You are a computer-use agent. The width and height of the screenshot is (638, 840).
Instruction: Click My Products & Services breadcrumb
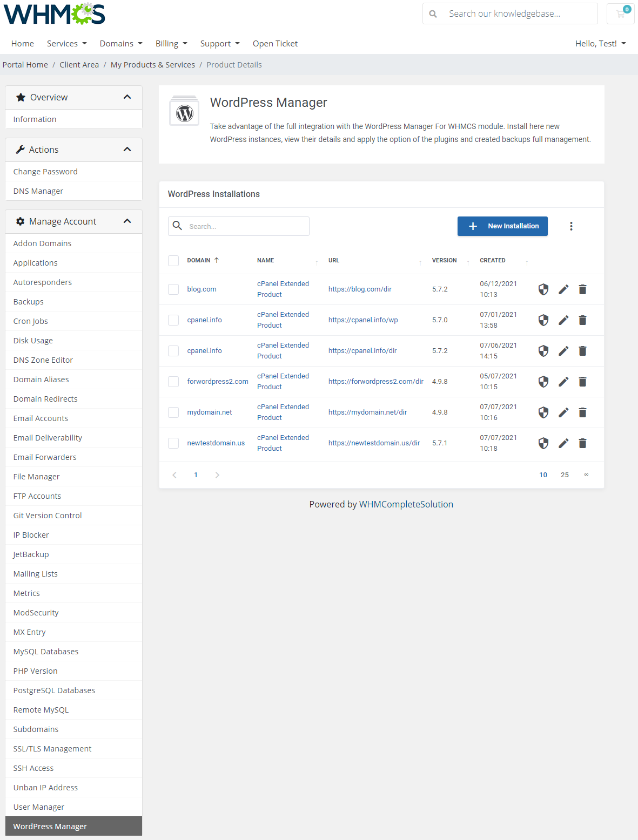[x=153, y=65]
